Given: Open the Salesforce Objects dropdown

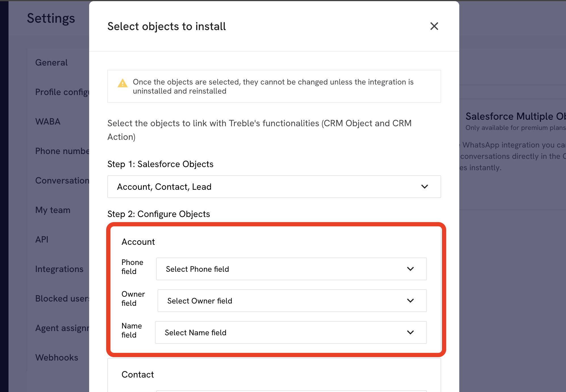Looking at the screenshot, I should [274, 187].
